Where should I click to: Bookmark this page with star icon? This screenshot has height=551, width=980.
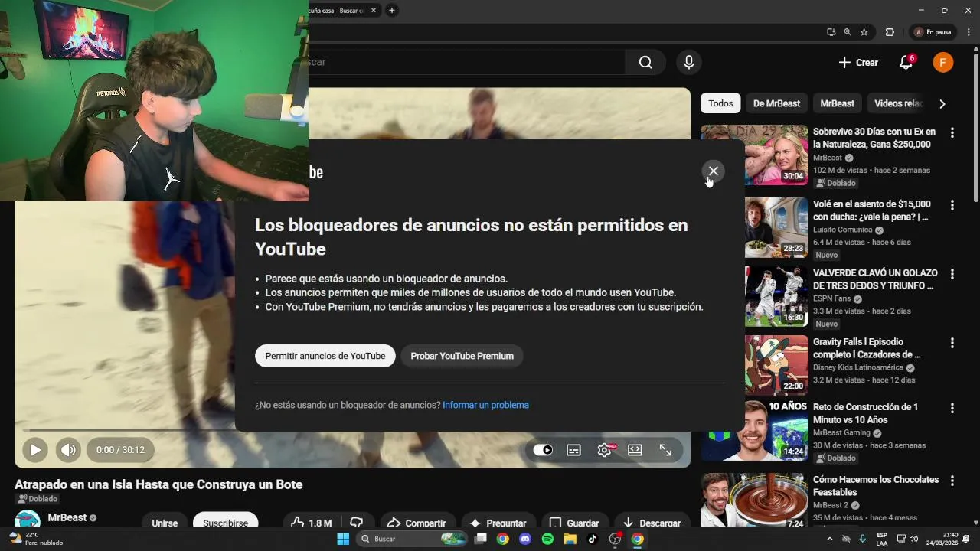point(864,32)
